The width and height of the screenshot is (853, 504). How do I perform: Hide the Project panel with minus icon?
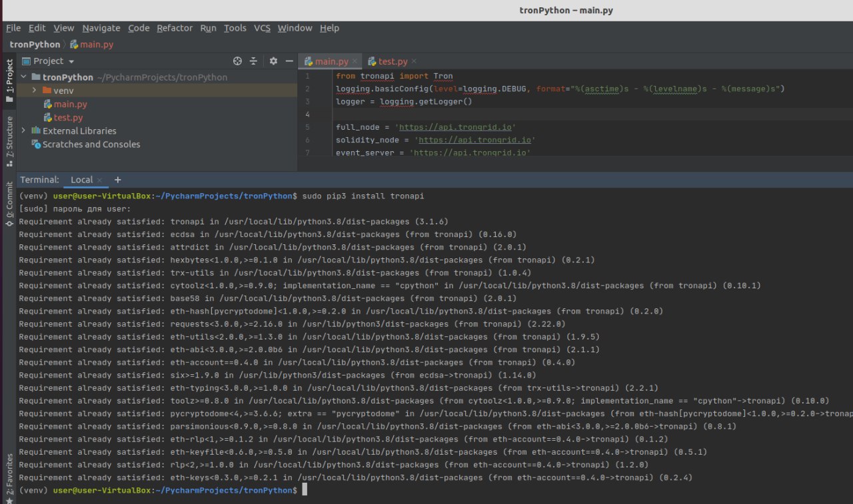click(x=289, y=61)
